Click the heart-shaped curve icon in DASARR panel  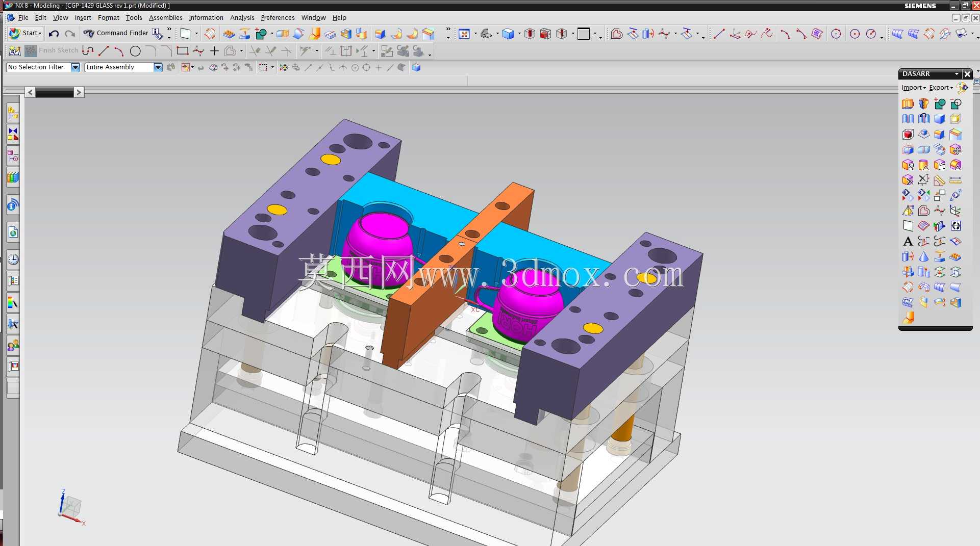pos(923,211)
